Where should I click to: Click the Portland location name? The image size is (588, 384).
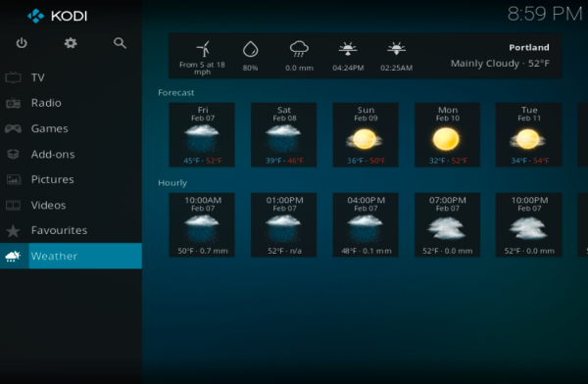pyautogui.click(x=529, y=48)
